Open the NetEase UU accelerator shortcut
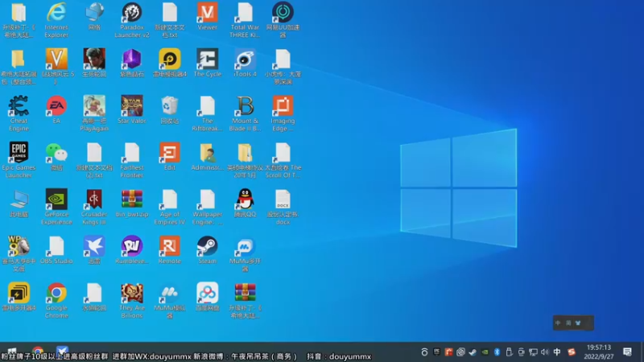 pos(283,19)
